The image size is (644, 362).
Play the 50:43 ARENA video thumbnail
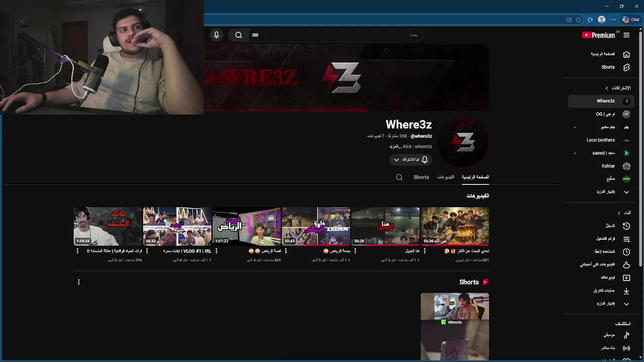[x=316, y=226]
